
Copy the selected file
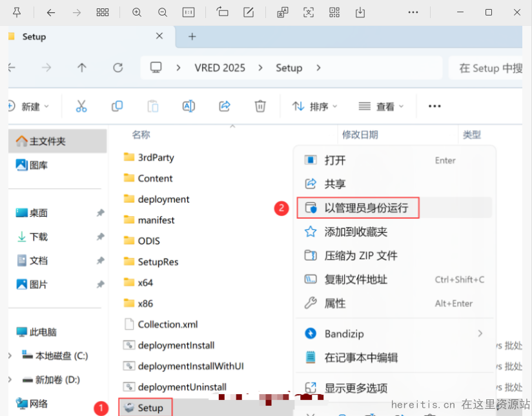click(x=117, y=106)
